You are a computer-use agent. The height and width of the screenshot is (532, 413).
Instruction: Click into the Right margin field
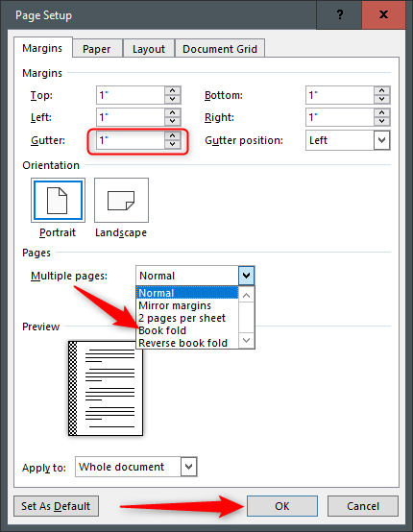[340, 117]
